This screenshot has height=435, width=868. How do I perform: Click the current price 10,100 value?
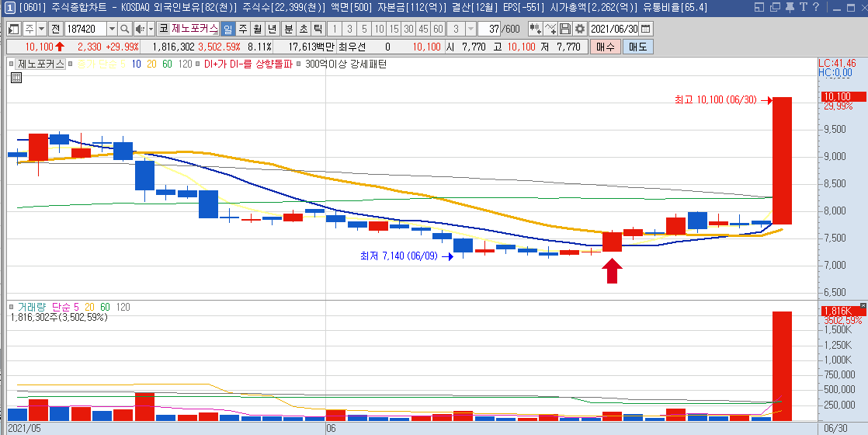point(38,47)
